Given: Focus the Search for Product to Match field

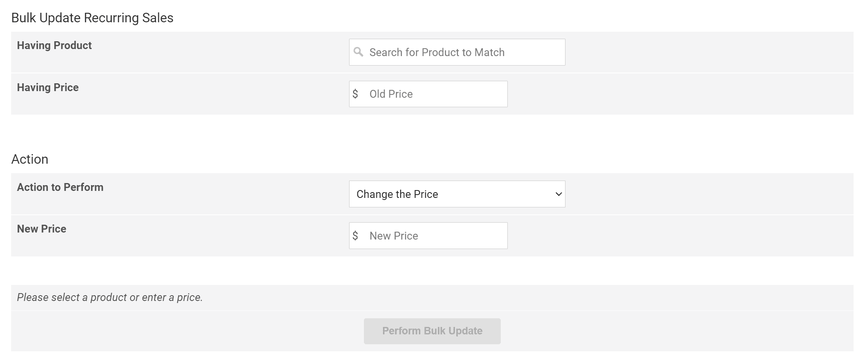Looking at the screenshot, I should 457,52.
